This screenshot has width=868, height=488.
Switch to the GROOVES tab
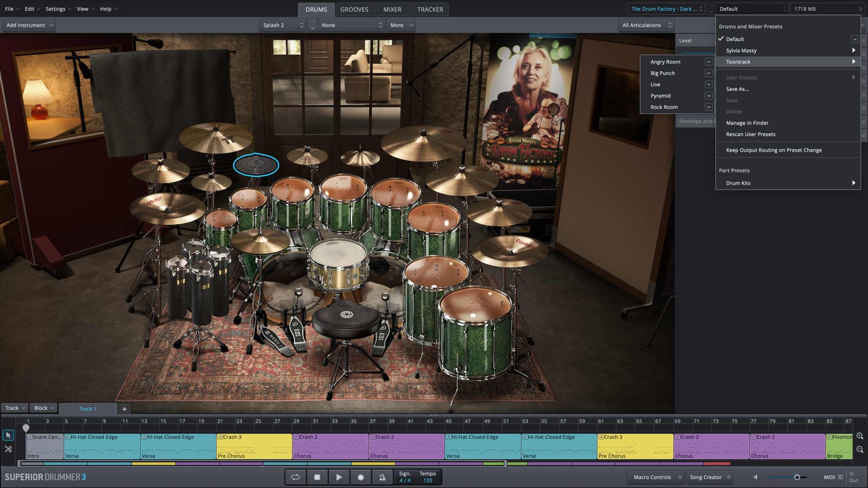(354, 9)
